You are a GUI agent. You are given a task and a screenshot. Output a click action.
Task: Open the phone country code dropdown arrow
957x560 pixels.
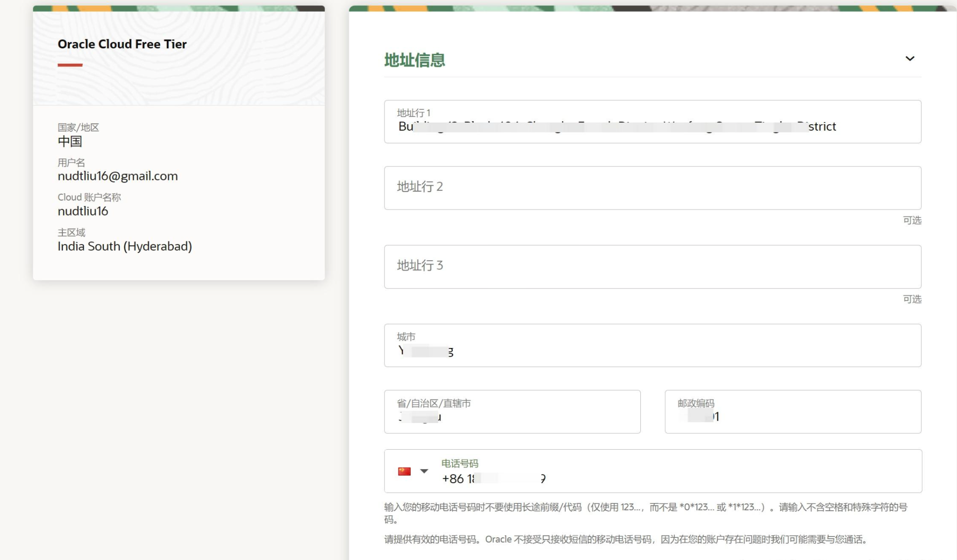(424, 471)
